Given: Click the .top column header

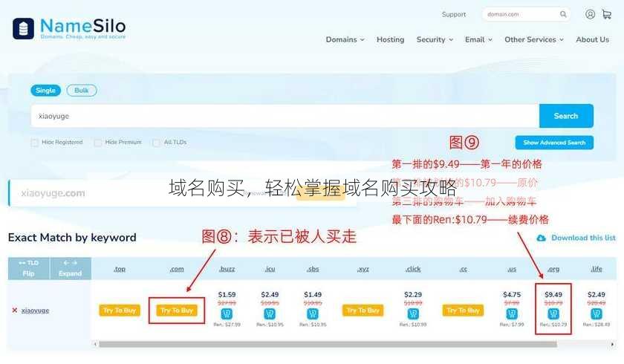Looking at the screenshot, I should 120,269.
